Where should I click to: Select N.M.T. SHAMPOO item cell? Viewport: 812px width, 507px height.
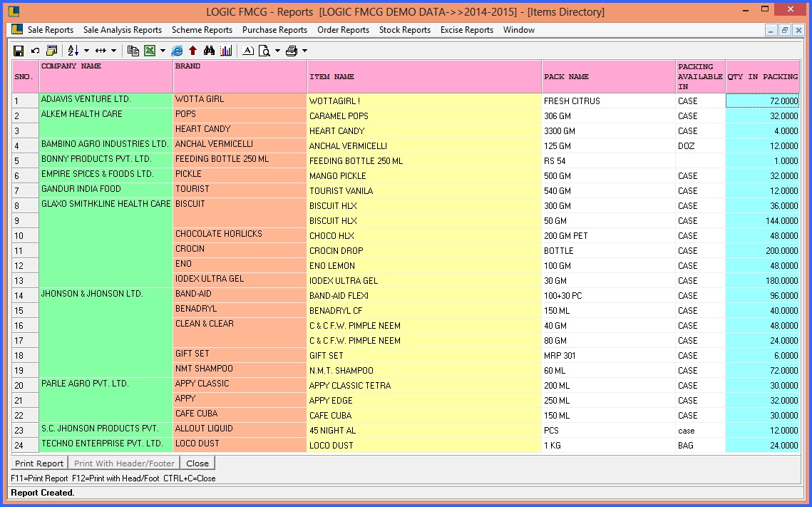(424, 371)
